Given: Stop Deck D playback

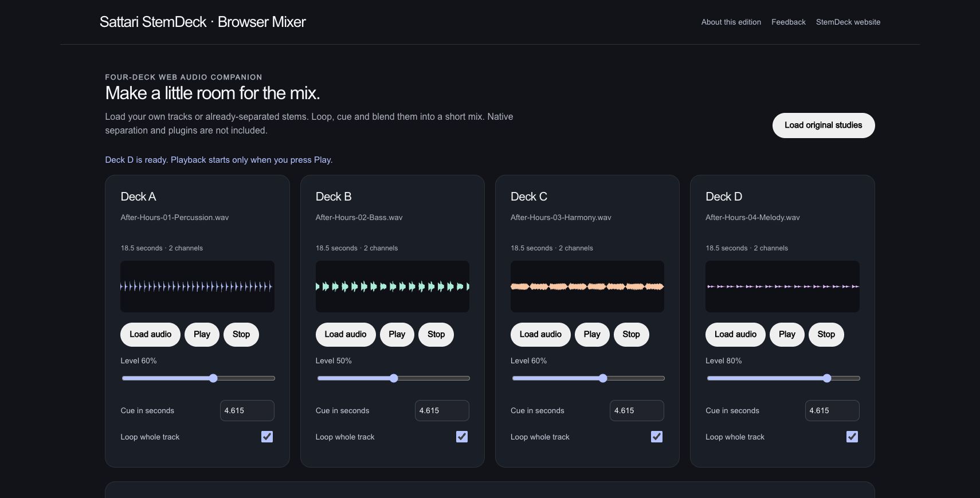Looking at the screenshot, I should coord(826,335).
